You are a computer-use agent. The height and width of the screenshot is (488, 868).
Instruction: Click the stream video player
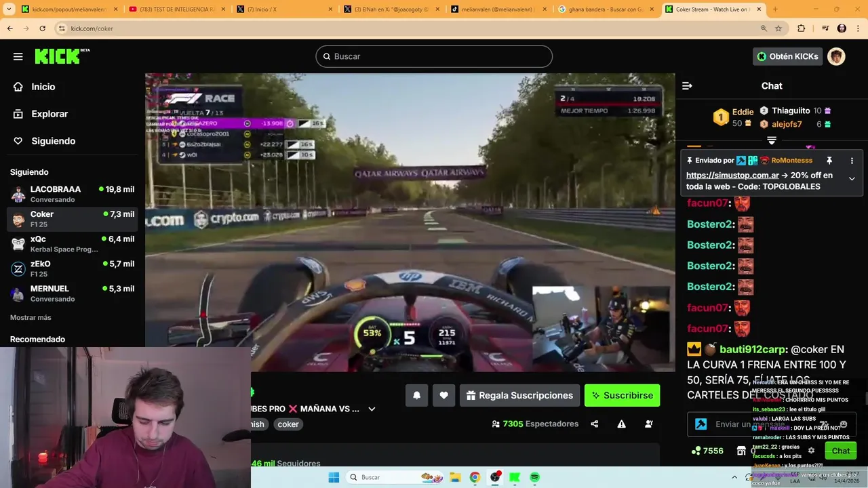(410, 222)
